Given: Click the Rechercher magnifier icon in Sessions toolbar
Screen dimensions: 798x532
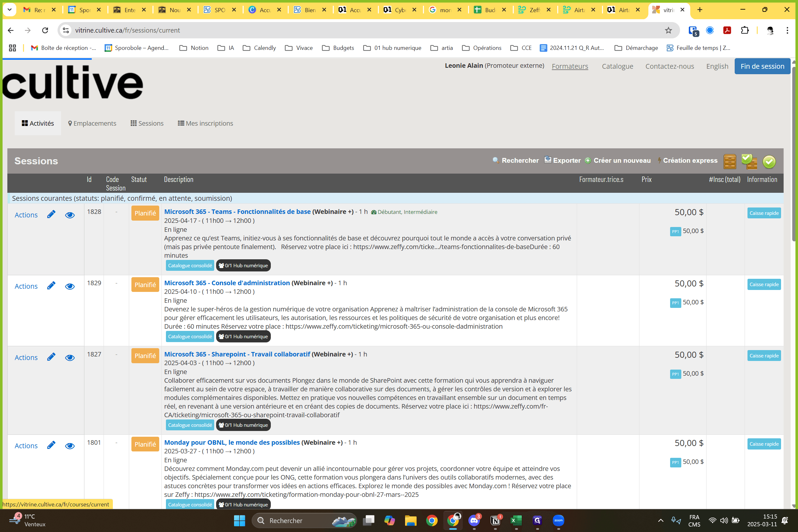Looking at the screenshot, I should pyautogui.click(x=496, y=160).
